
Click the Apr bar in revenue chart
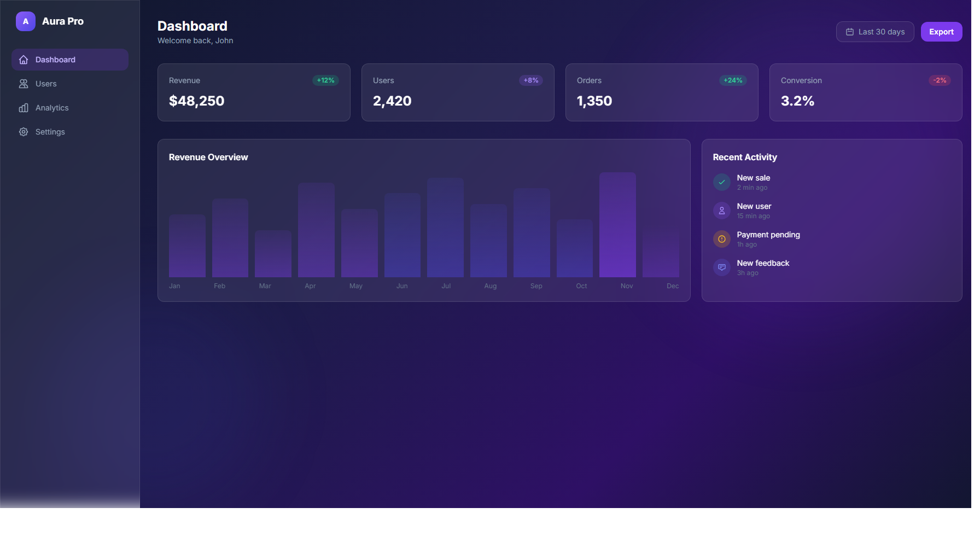316,230
